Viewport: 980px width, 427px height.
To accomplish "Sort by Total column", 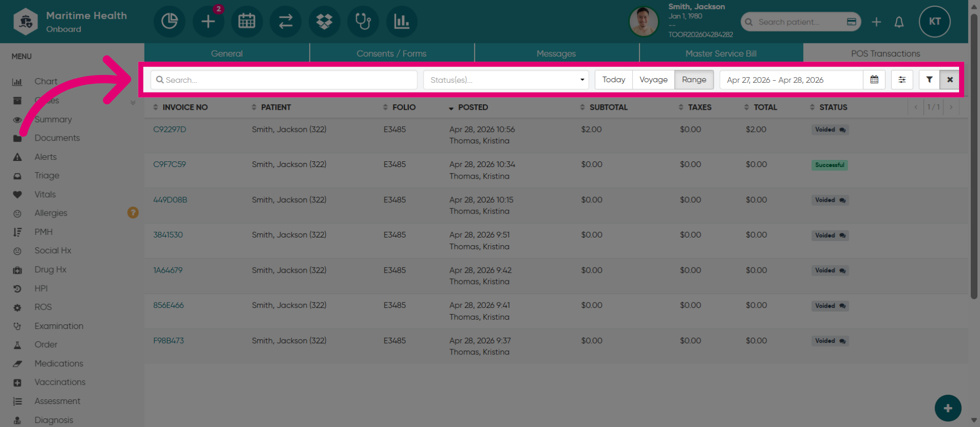I will pyautogui.click(x=761, y=107).
